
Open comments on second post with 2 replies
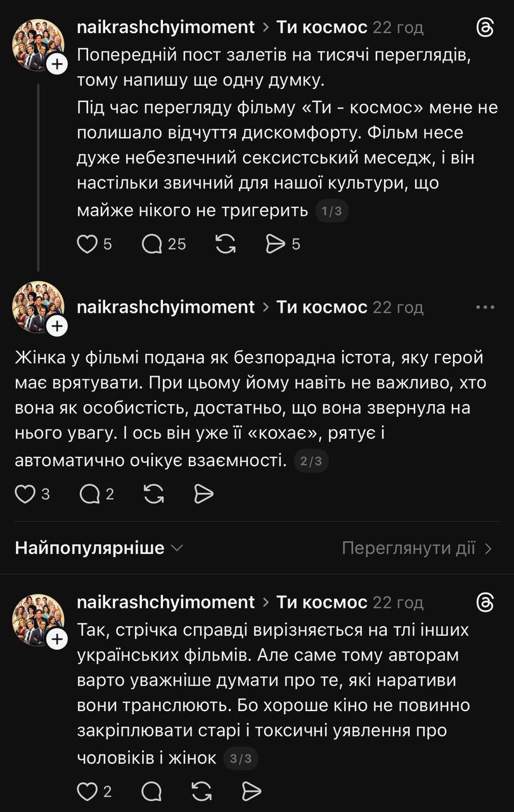(x=89, y=494)
